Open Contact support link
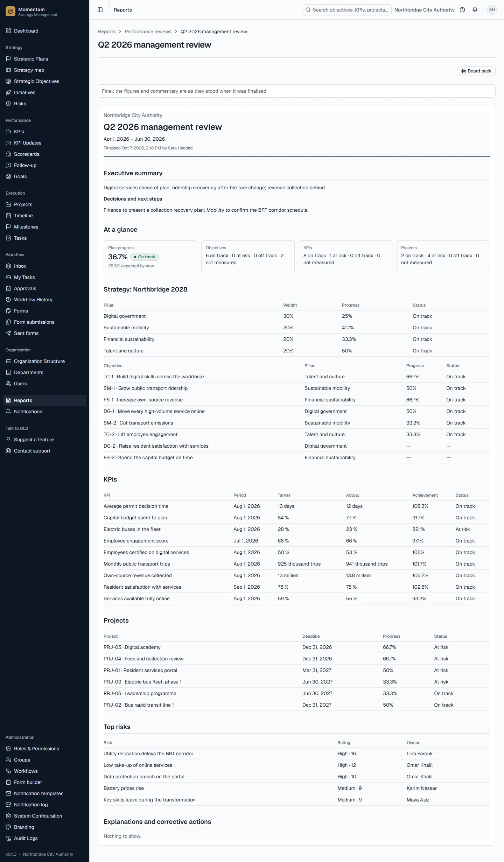This screenshot has height=862, width=504. [44, 451]
